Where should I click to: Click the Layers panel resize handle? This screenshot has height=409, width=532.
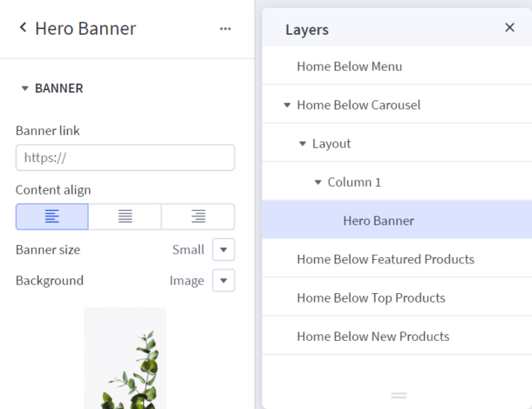(399, 395)
